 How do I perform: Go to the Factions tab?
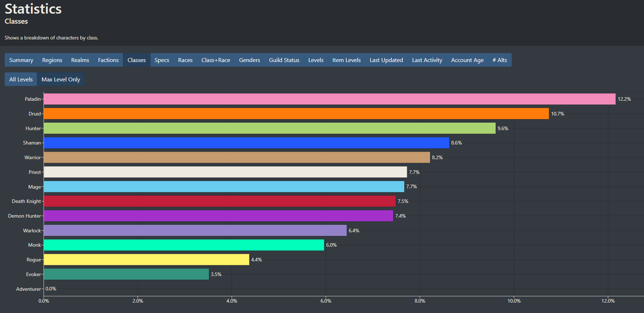108,60
